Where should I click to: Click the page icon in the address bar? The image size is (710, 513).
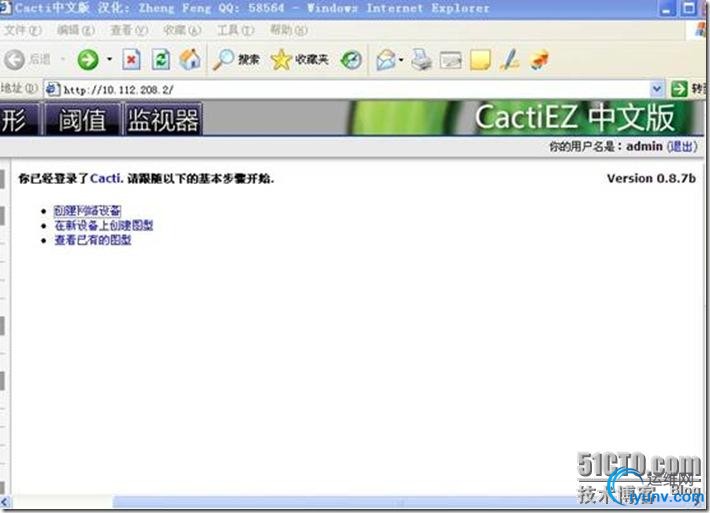click(53, 89)
